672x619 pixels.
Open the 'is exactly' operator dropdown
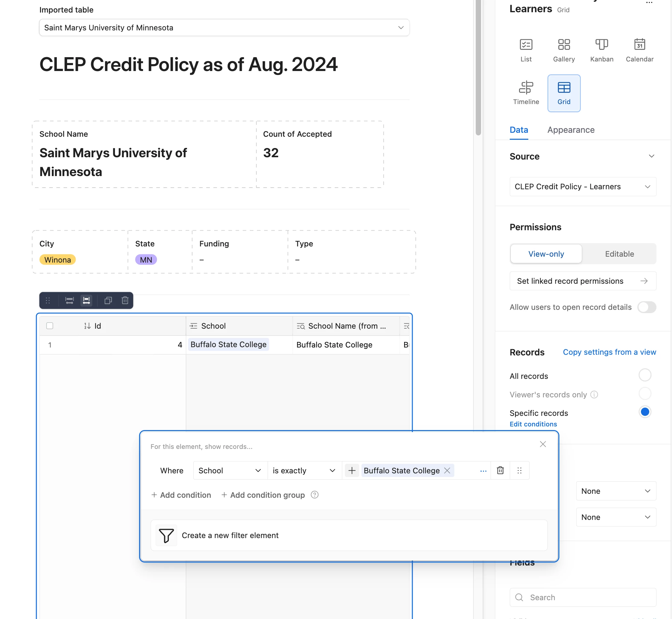click(x=304, y=470)
